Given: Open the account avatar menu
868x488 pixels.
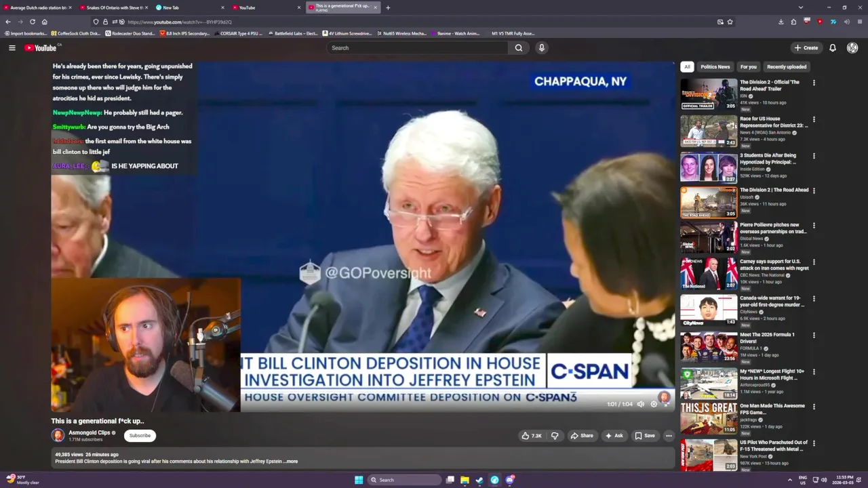Looking at the screenshot, I should coord(852,47).
